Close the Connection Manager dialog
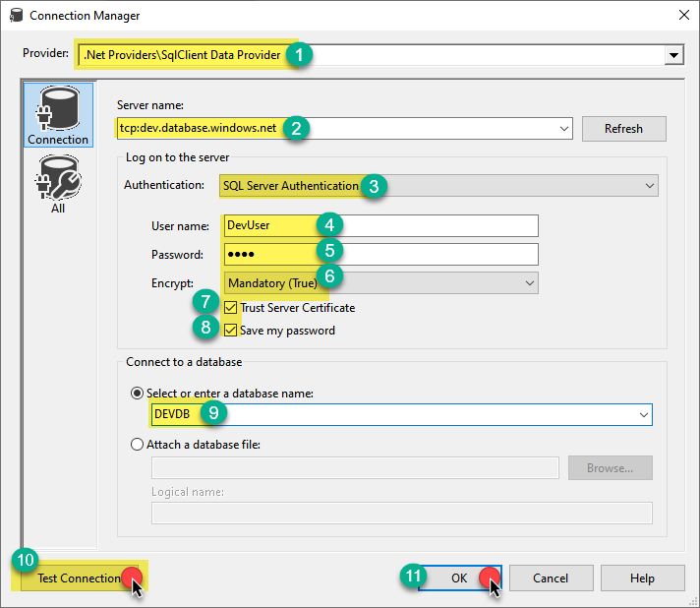This screenshot has height=608, width=700. tap(684, 15)
